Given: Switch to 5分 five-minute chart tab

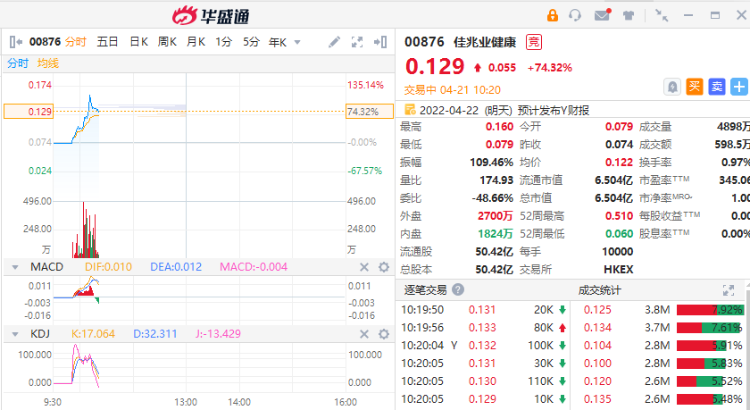Looking at the screenshot, I should [x=251, y=42].
